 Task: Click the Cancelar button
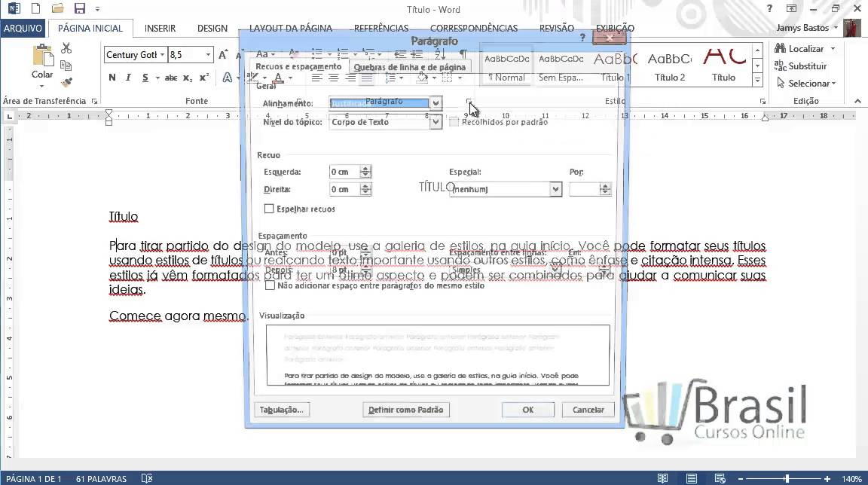pos(588,410)
